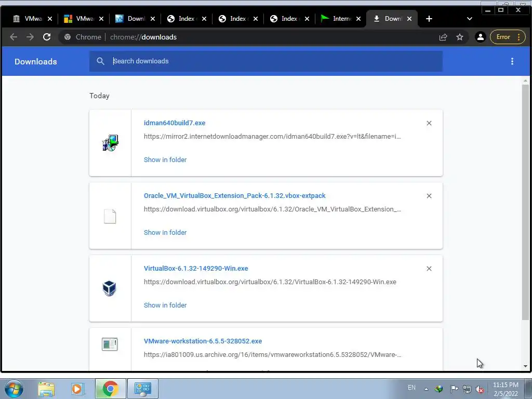The width and height of the screenshot is (532, 399).
Task: Click the search magnifier icon
Action: pyautogui.click(x=100, y=61)
